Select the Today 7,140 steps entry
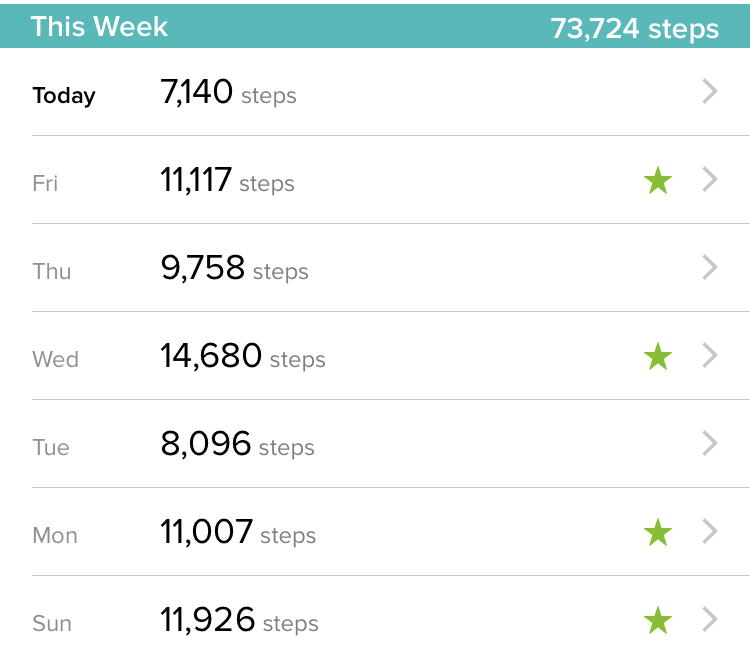Image resolution: width=750 pixels, height=658 pixels. pos(375,92)
